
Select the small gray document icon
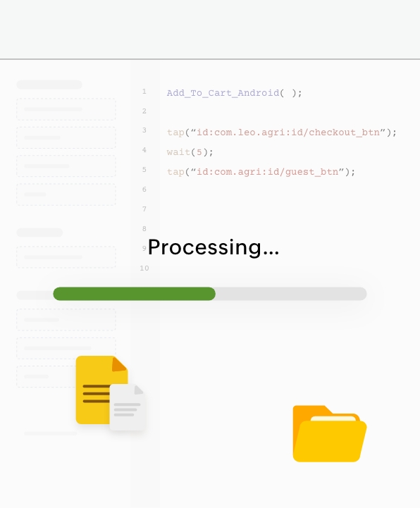point(127,407)
